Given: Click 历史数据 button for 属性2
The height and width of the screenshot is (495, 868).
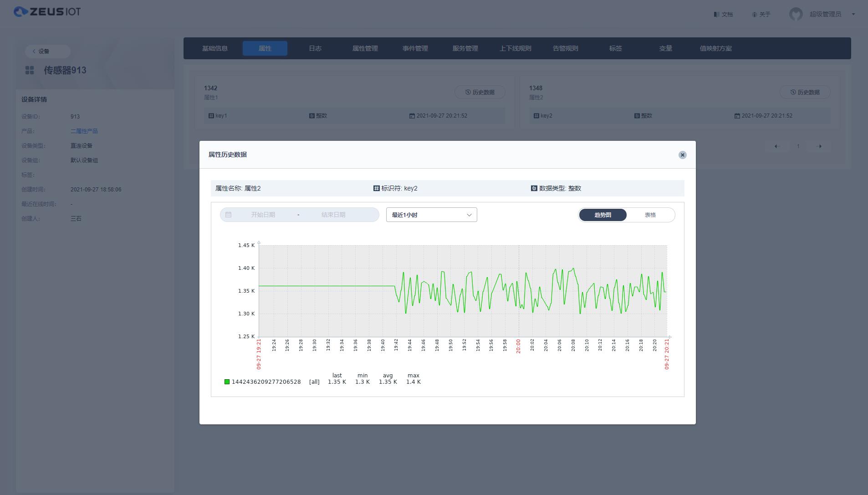Looking at the screenshot, I should [x=805, y=92].
